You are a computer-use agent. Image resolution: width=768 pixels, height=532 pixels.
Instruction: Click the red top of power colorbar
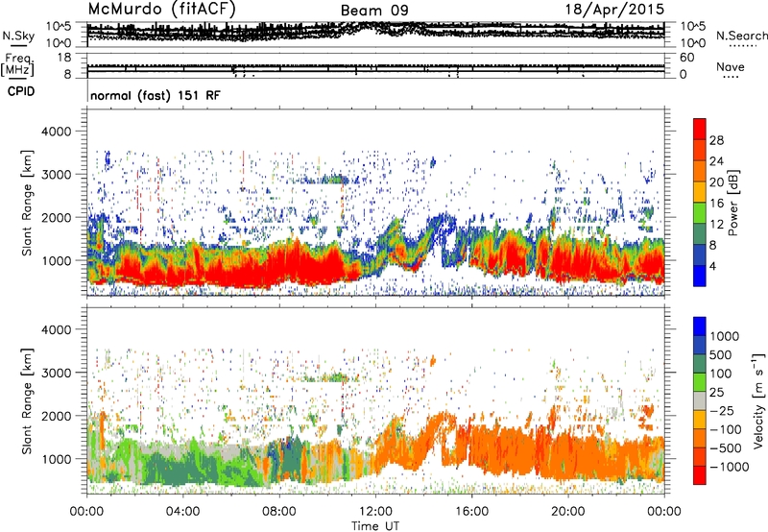click(700, 129)
